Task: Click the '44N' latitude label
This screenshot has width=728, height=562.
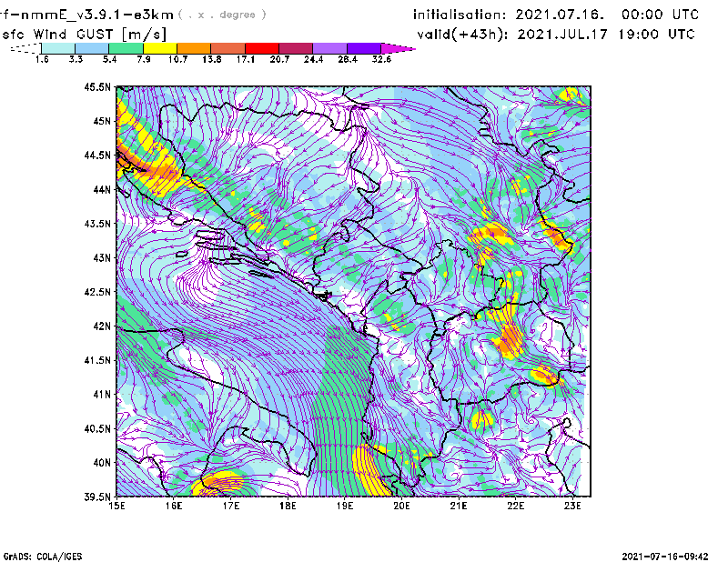Action: point(102,189)
